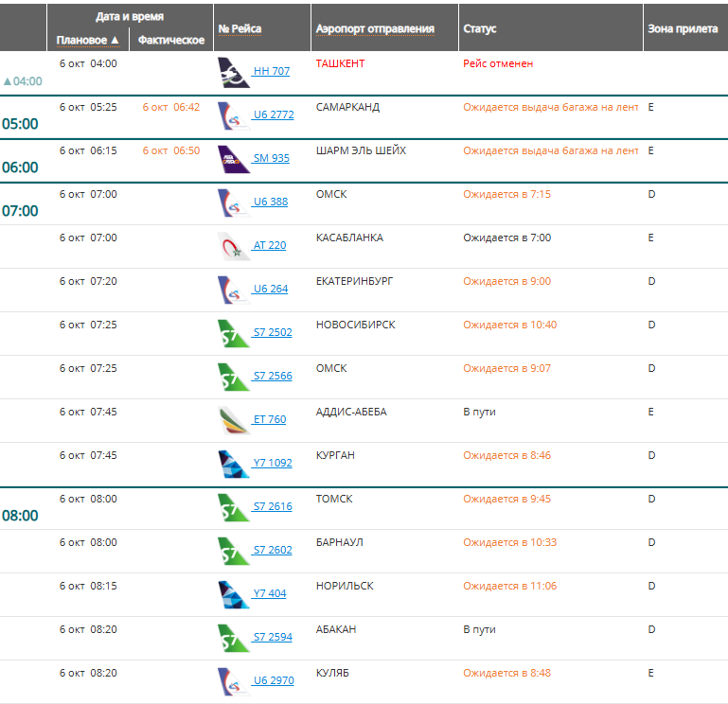Click the ЕКАТЕРИНБУРГ airport cell
The width and height of the screenshot is (728, 704).
pyautogui.click(x=354, y=281)
